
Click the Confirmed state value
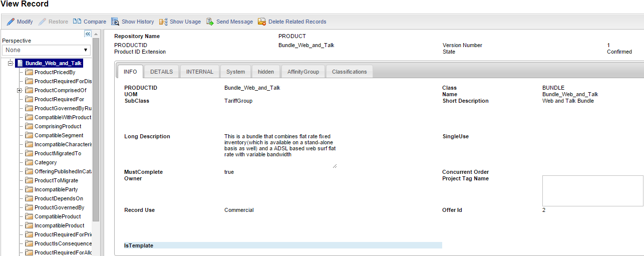[x=619, y=52]
